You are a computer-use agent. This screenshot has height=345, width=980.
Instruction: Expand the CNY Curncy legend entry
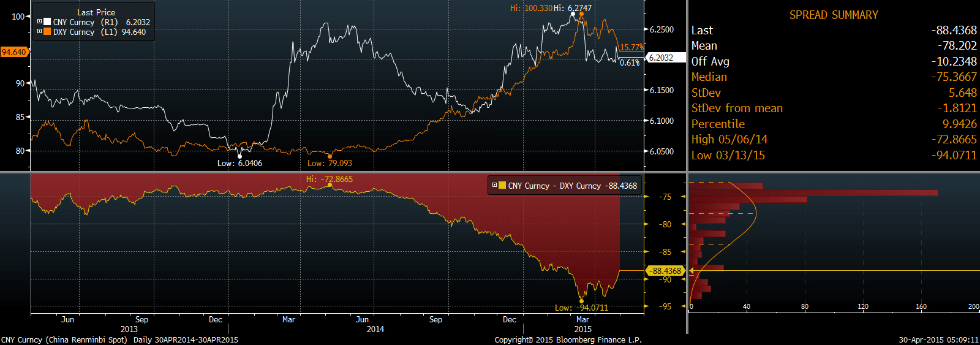coord(40,21)
